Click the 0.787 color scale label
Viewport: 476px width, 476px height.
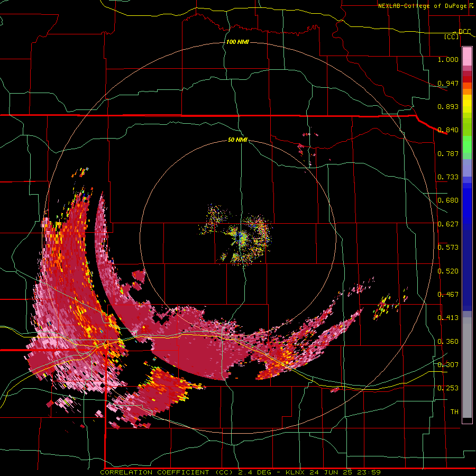[448, 153]
